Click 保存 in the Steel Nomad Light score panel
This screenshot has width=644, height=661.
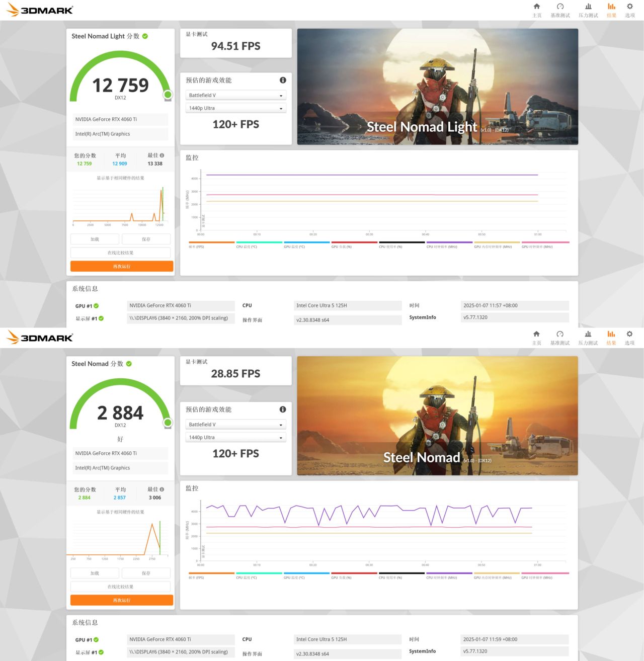click(146, 239)
